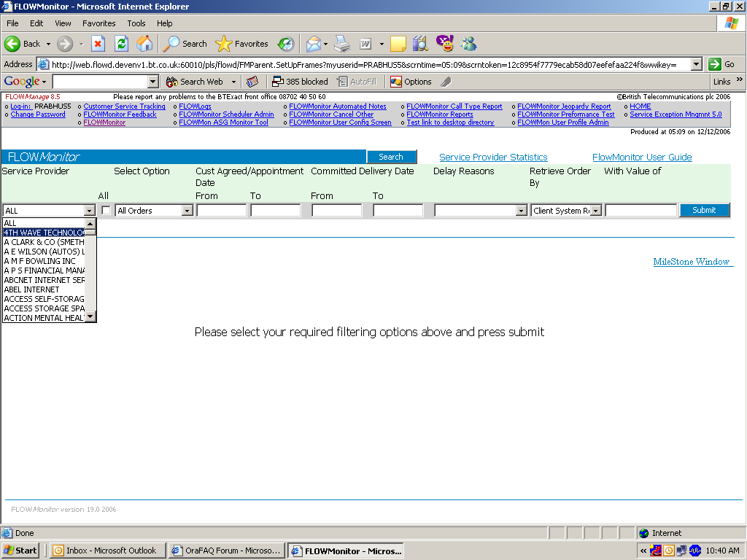Click the yellow Discuss note icon
This screenshot has width=747, height=560.
click(x=398, y=44)
